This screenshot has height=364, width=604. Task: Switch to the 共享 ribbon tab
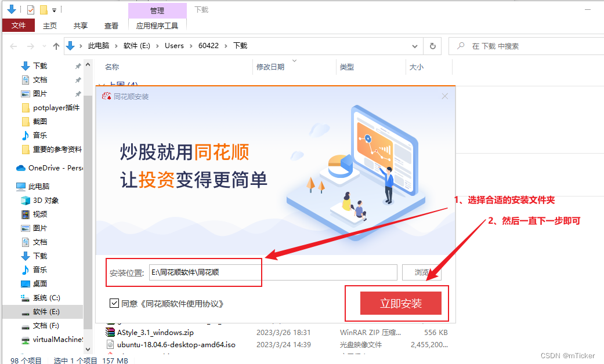point(81,26)
